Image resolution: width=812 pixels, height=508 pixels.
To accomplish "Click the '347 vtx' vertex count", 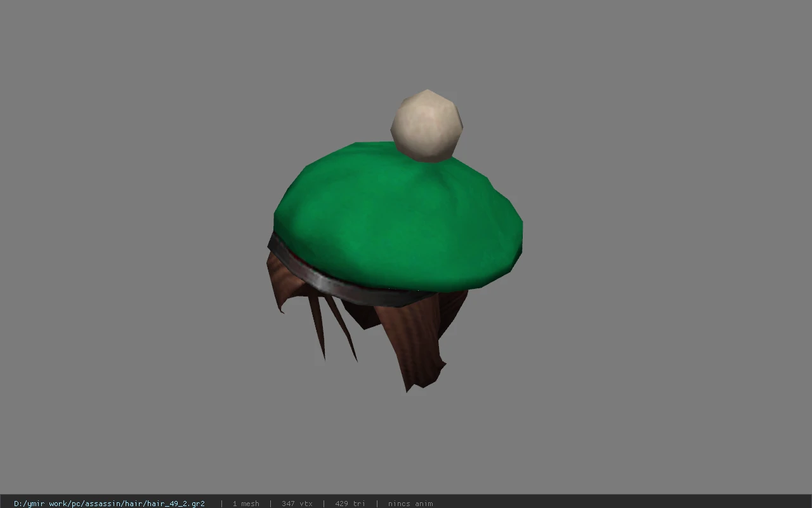I will pyautogui.click(x=297, y=504).
